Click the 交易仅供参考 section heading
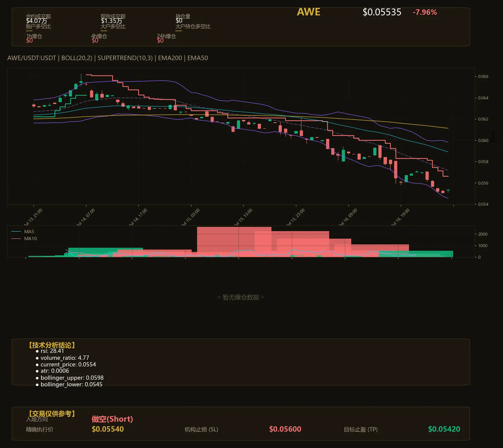The height and width of the screenshot is (448, 503). pos(52,414)
